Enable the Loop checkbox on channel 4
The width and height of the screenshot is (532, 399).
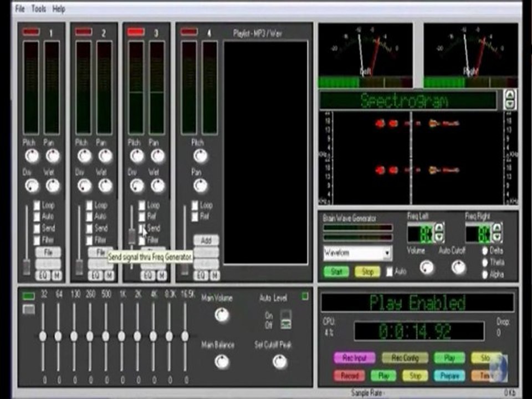[x=195, y=205]
